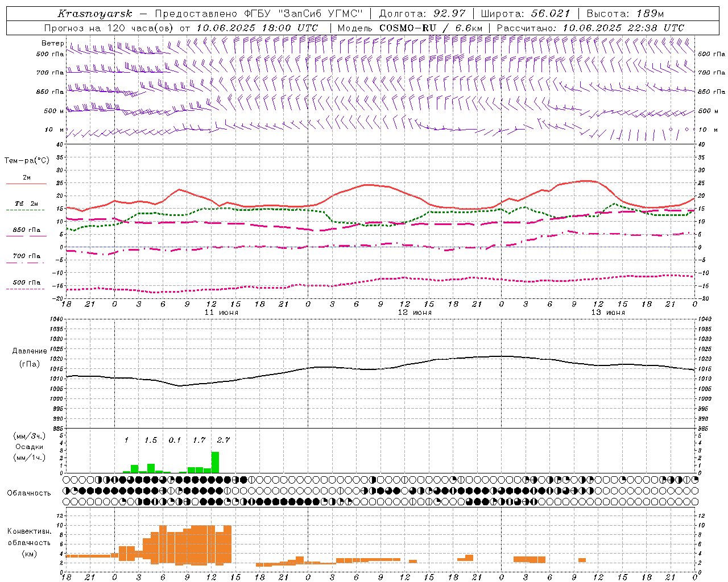Click the 11 июня date label

(221, 313)
